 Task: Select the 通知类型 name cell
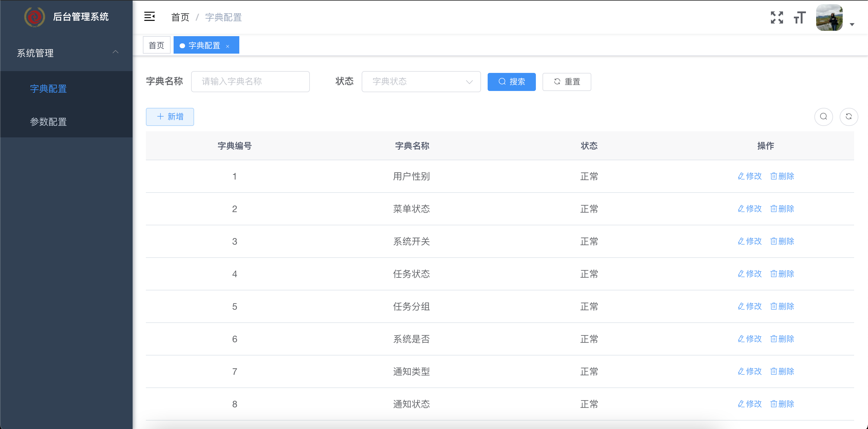point(411,371)
